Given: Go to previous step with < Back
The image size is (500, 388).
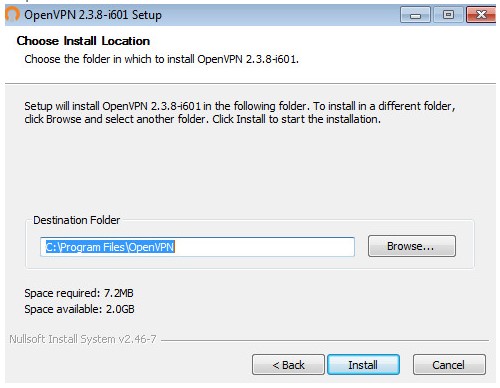Looking at the screenshot, I should (x=288, y=365).
